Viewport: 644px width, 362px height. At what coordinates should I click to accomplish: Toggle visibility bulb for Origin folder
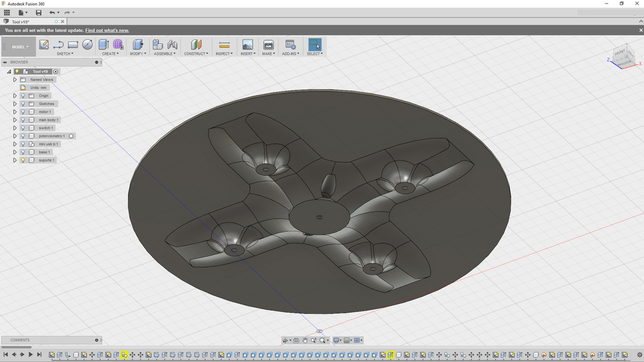point(23,95)
